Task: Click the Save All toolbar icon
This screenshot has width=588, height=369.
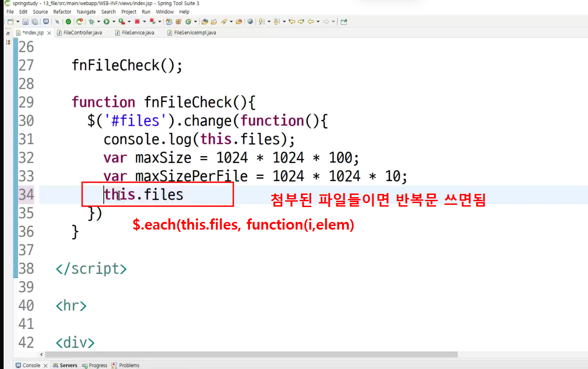Action: [35, 21]
